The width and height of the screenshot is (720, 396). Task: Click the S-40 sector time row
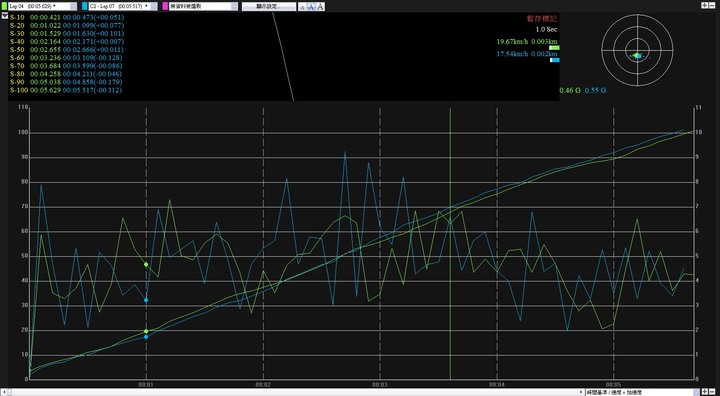pyautogui.click(x=67, y=42)
